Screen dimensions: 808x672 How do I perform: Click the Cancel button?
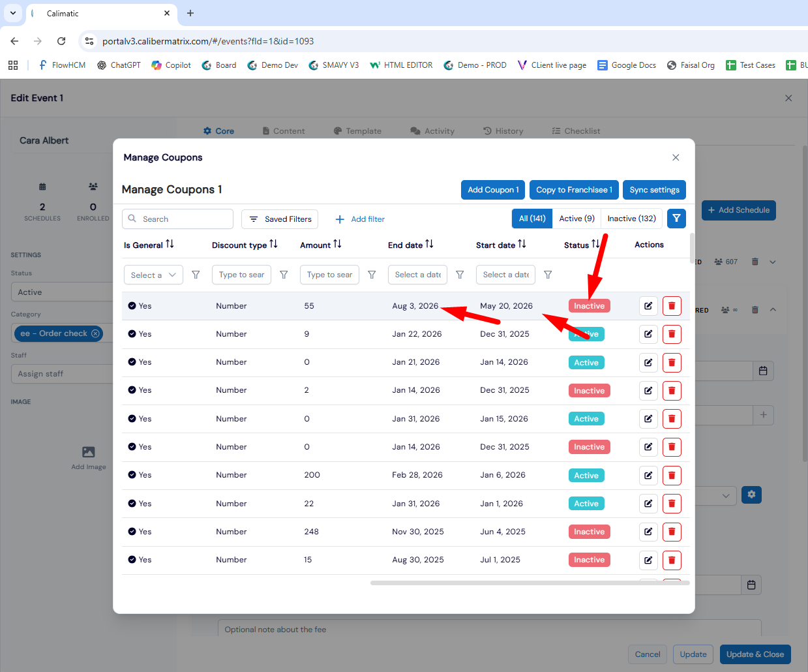648,654
